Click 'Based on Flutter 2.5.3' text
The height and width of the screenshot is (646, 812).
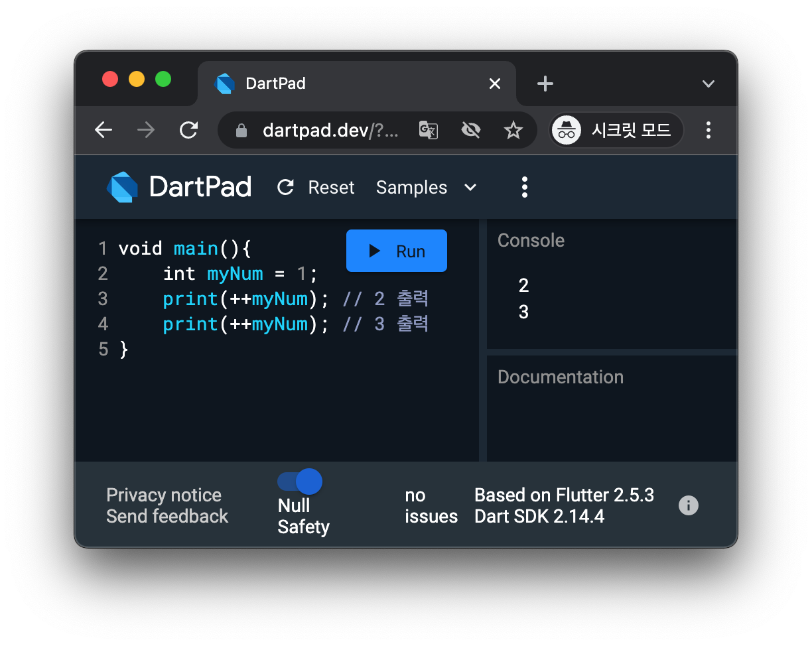565,495
